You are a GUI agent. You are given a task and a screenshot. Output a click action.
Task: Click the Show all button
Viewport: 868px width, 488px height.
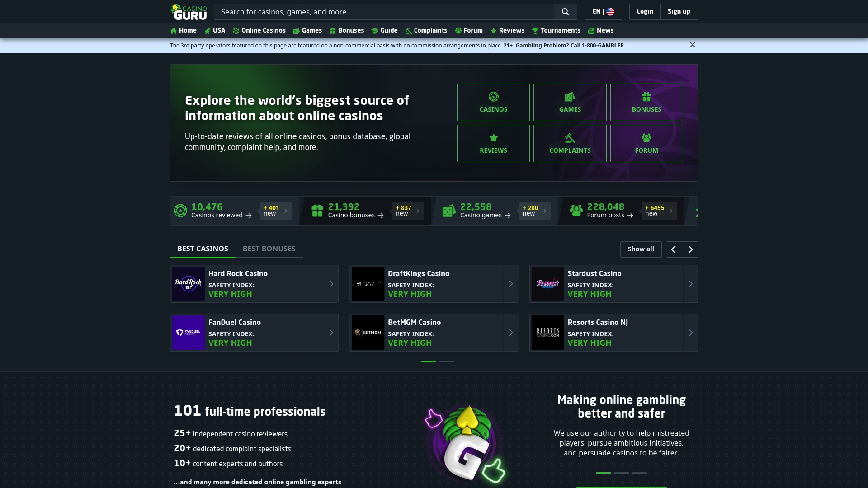pyautogui.click(x=641, y=249)
